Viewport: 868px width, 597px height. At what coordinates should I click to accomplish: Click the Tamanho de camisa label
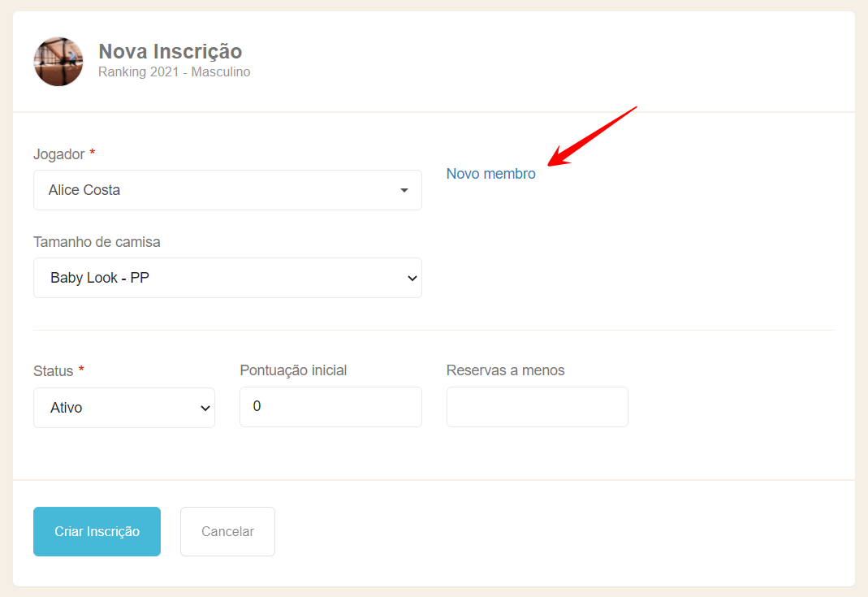[97, 242]
